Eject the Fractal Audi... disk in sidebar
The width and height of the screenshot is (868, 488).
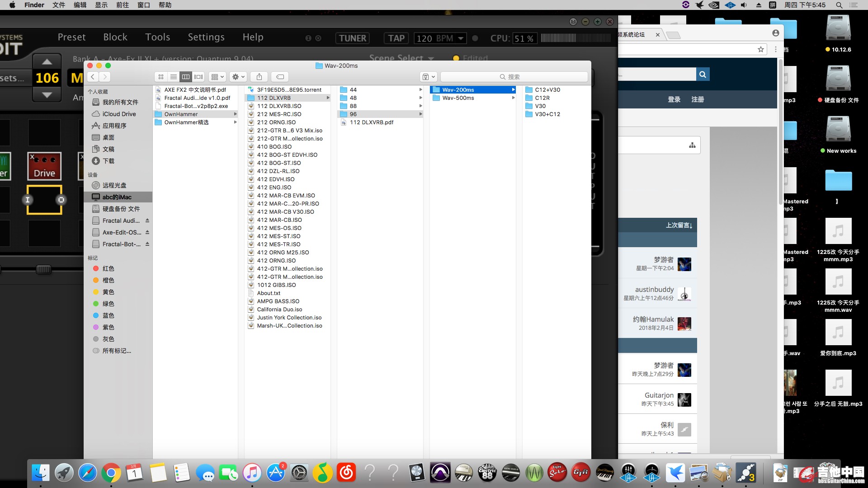(147, 221)
